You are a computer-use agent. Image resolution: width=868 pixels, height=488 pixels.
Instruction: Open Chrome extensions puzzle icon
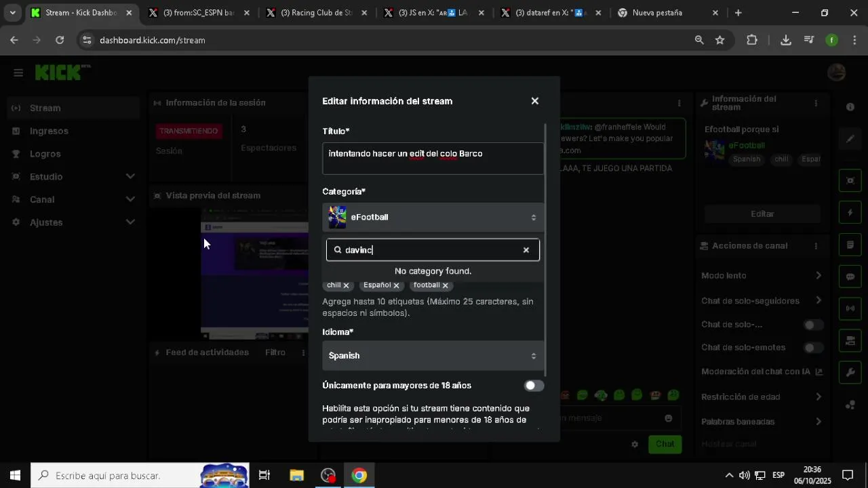752,40
